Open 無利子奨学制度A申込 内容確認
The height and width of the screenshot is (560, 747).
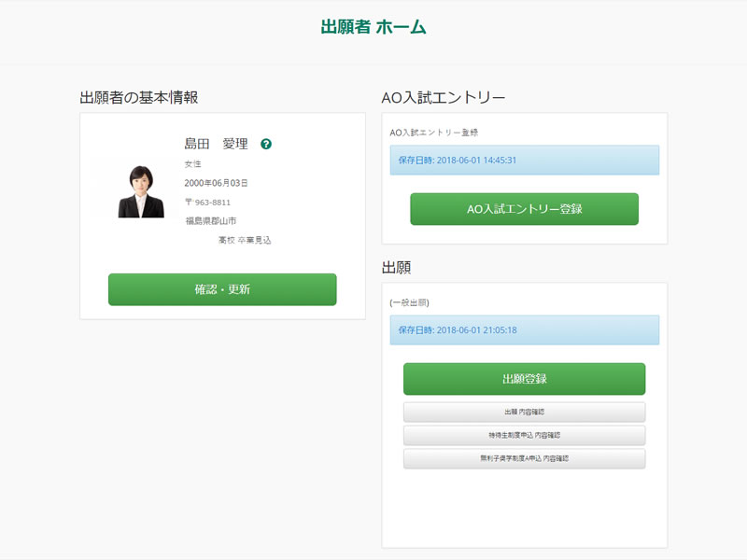[x=524, y=458]
